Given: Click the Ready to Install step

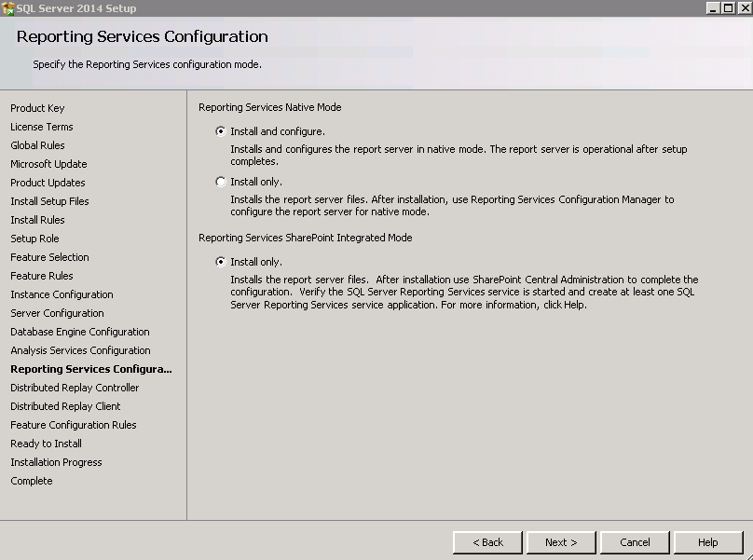Looking at the screenshot, I should [x=46, y=444].
